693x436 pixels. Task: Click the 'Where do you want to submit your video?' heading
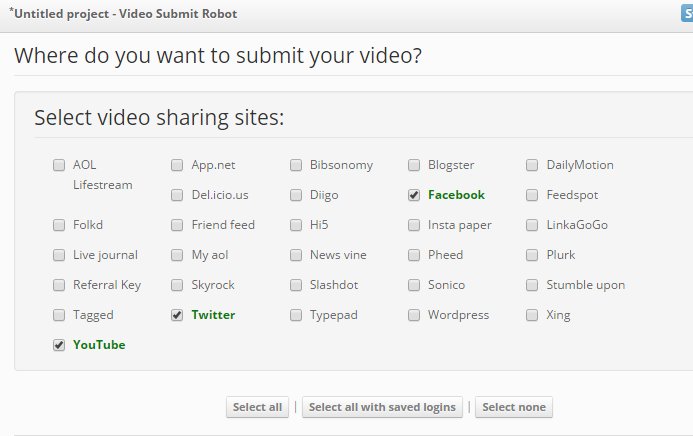pyautogui.click(x=218, y=56)
